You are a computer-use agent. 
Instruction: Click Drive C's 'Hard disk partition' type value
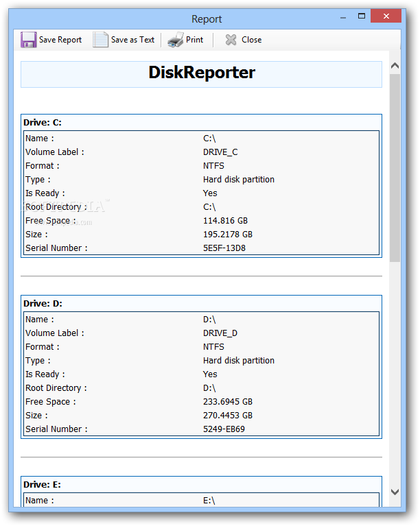(x=239, y=180)
